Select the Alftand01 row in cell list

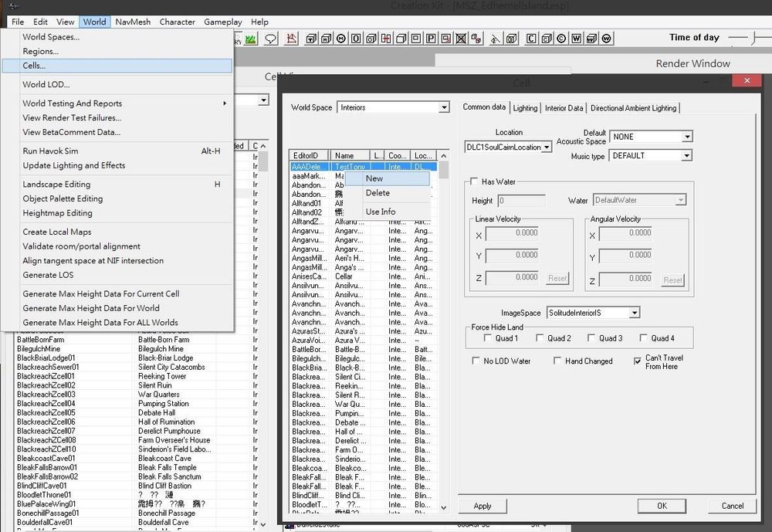coord(306,203)
